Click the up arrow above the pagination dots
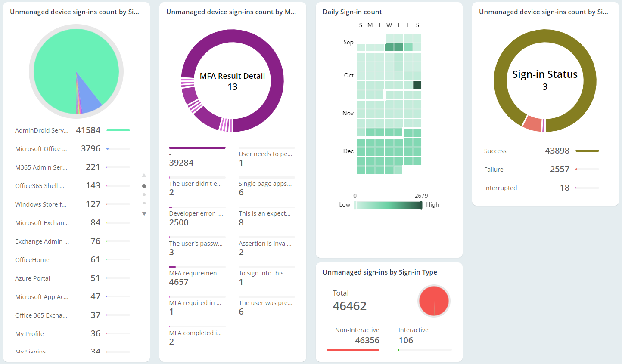Viewport: 622px width, 364px height. pyautogui.click(x=144, y=175)
